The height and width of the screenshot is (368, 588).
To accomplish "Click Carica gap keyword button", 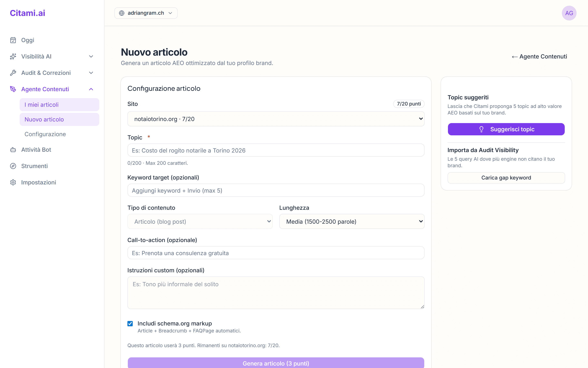I will coord(506,178).
